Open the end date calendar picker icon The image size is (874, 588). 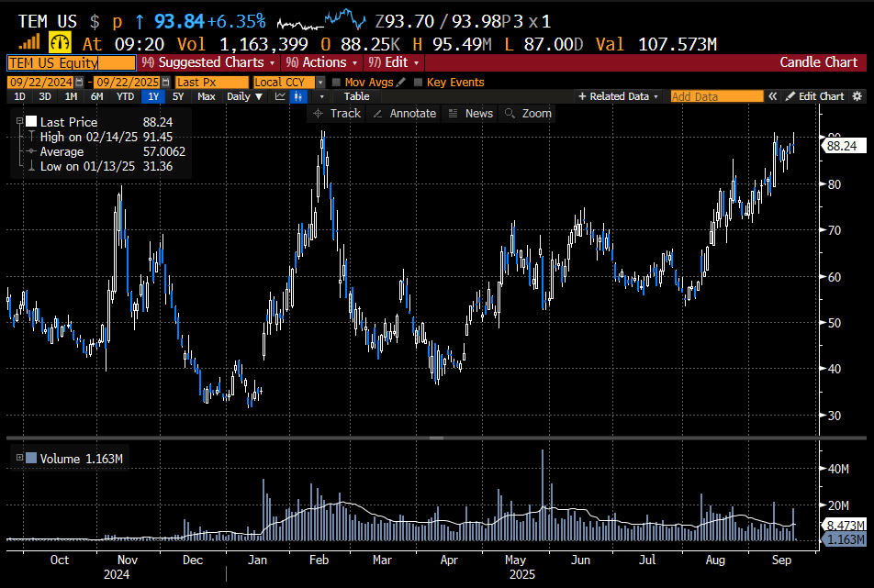[165, 83]
